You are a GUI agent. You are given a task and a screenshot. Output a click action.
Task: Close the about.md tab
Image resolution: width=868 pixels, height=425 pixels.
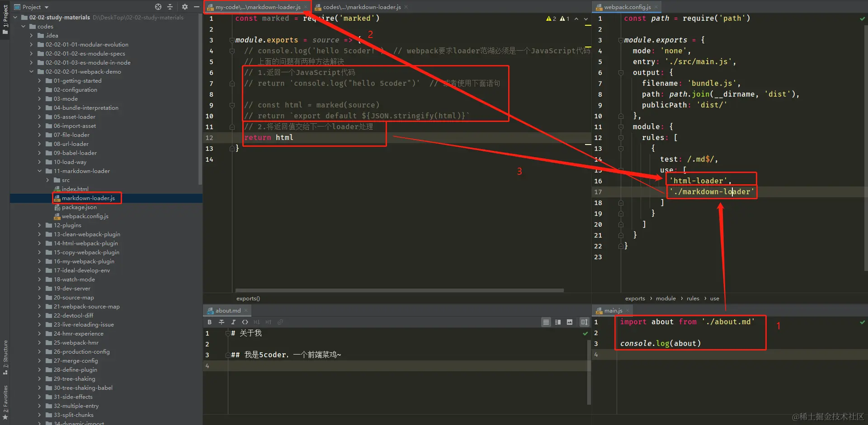(x=246, y=310)
